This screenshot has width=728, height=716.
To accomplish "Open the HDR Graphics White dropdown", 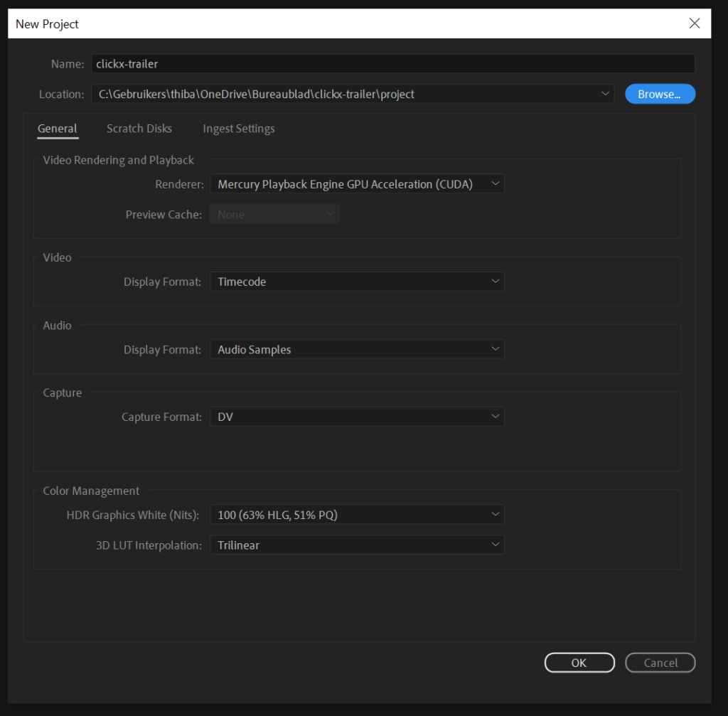I will [357, 515].
